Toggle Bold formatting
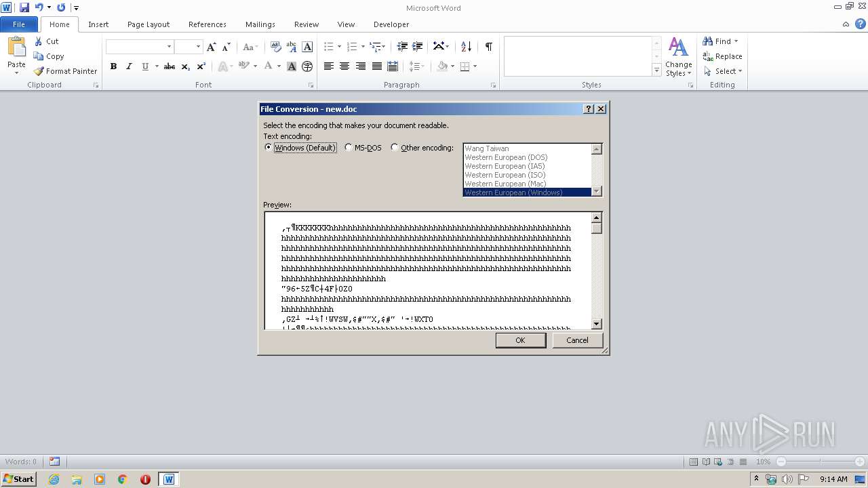The height and width of the screenshot is (488, 868). [x=113, y=66]
